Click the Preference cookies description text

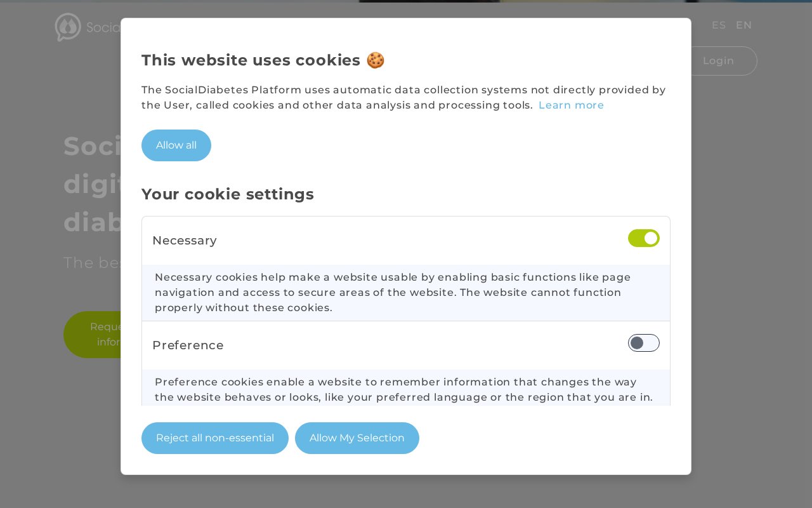403,390
